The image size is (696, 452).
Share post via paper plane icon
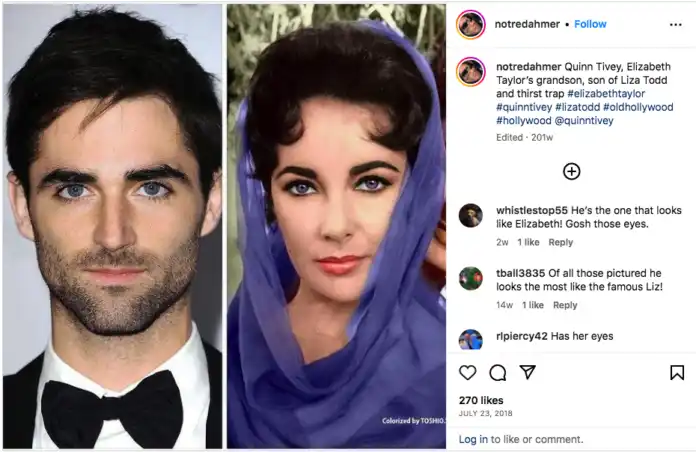click(x=528, y=372)
